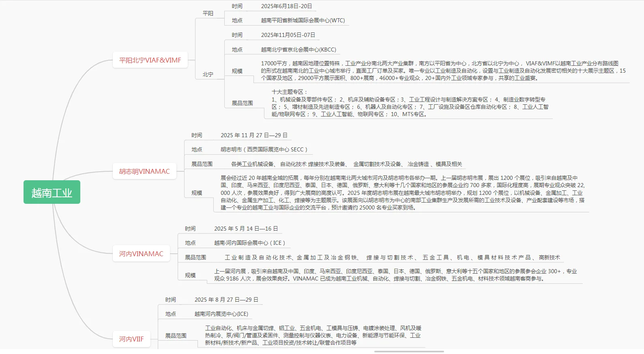This screenshot has width=644, height=354.
Task: Select the date 2025 年 5 月 14 日—16 日
Action: tap(246, 229)
